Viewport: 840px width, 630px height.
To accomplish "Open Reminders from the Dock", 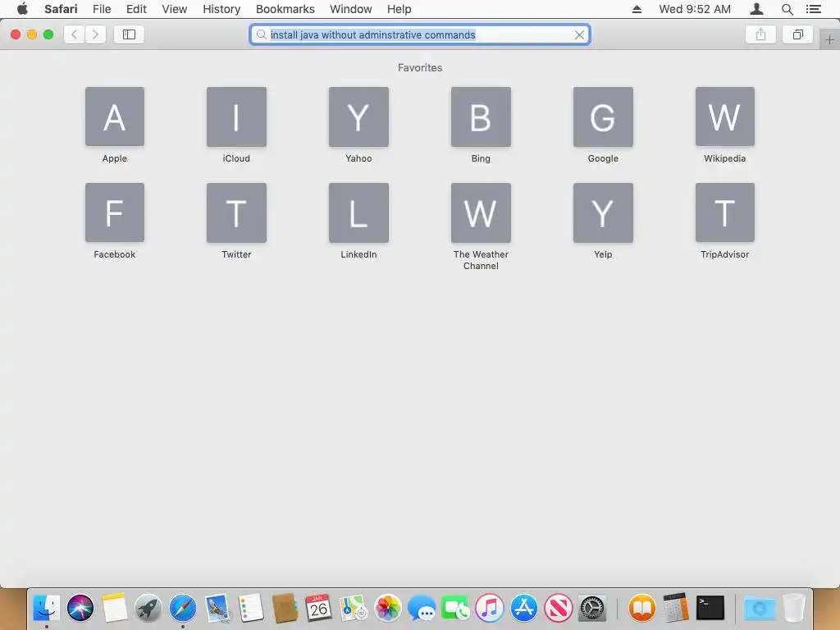I will point(251,608).
